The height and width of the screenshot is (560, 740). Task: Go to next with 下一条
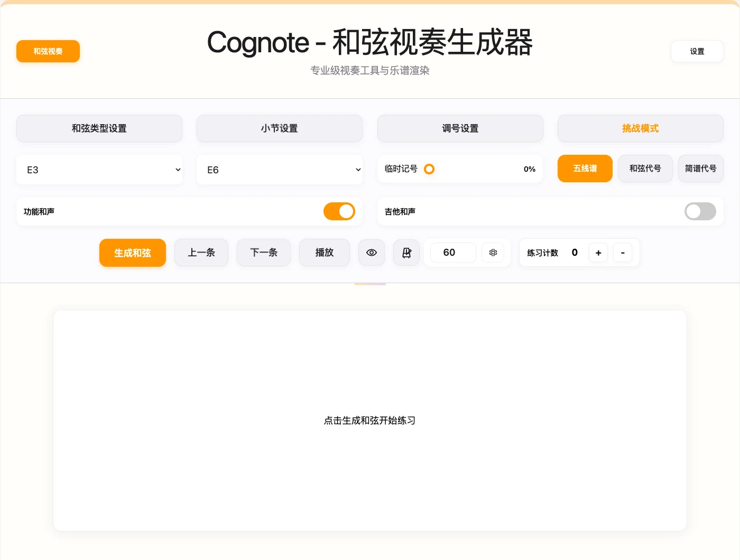tap(264, 253)
